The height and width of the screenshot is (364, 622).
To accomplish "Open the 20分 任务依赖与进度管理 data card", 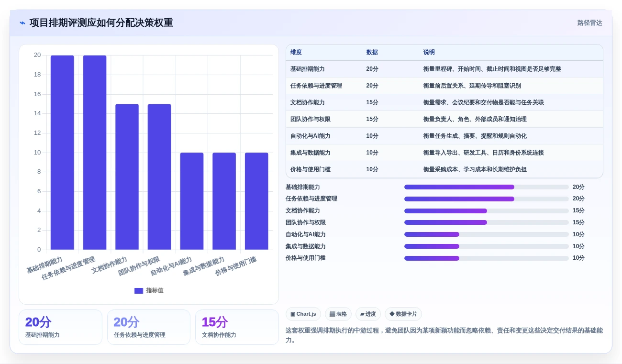I will click(149, 327).
